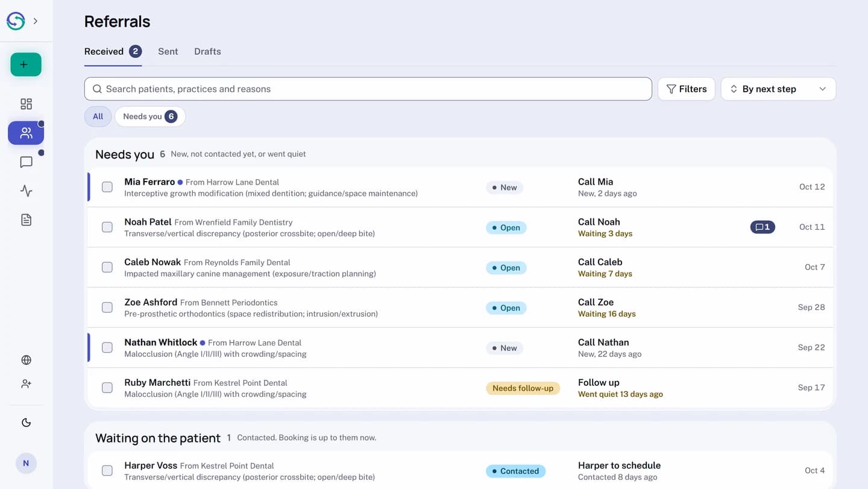The image size is (868, 489).
Task: Open the messages chat bubble icon
Action: click(x=26, y=162)
